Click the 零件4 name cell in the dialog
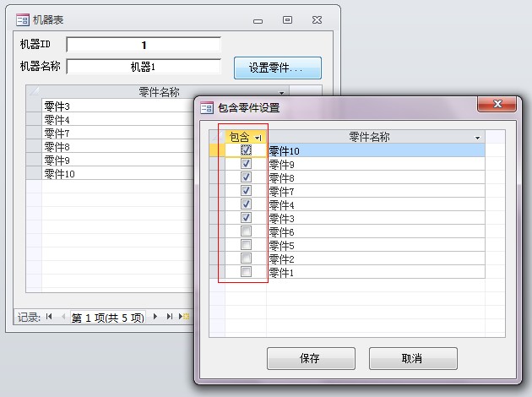 pos(376,204)
